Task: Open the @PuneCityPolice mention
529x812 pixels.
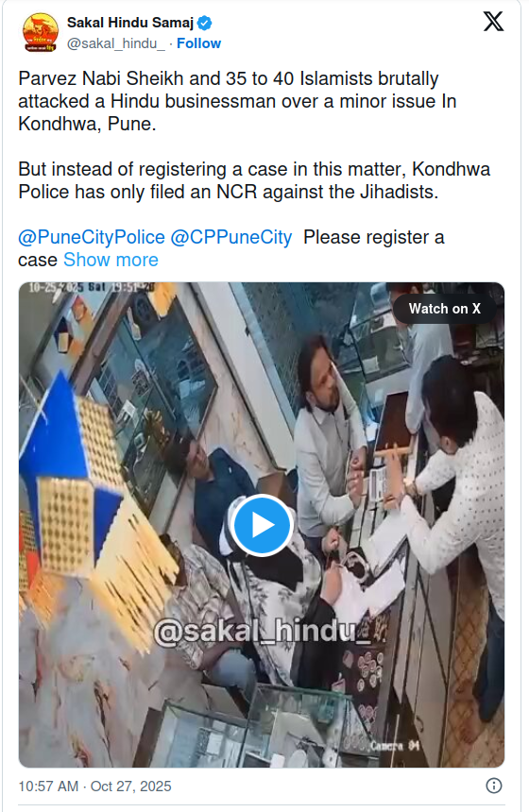Action: pyautogui.click(x=92, y=237)
